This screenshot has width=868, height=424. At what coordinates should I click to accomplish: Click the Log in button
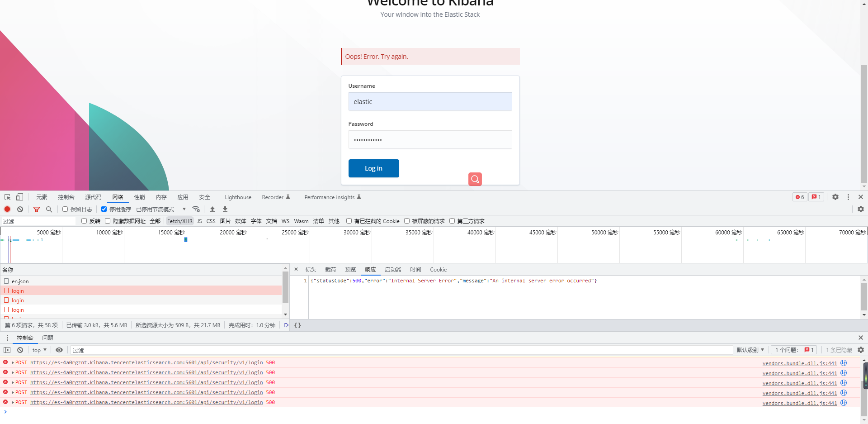pyautogui.click(x=373, y=168)
